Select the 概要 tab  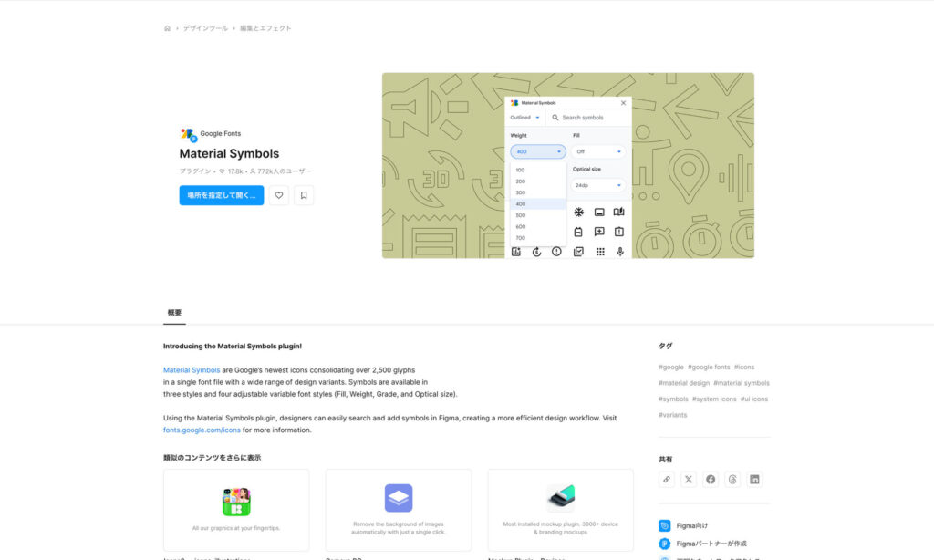click(x=174, y=313)
